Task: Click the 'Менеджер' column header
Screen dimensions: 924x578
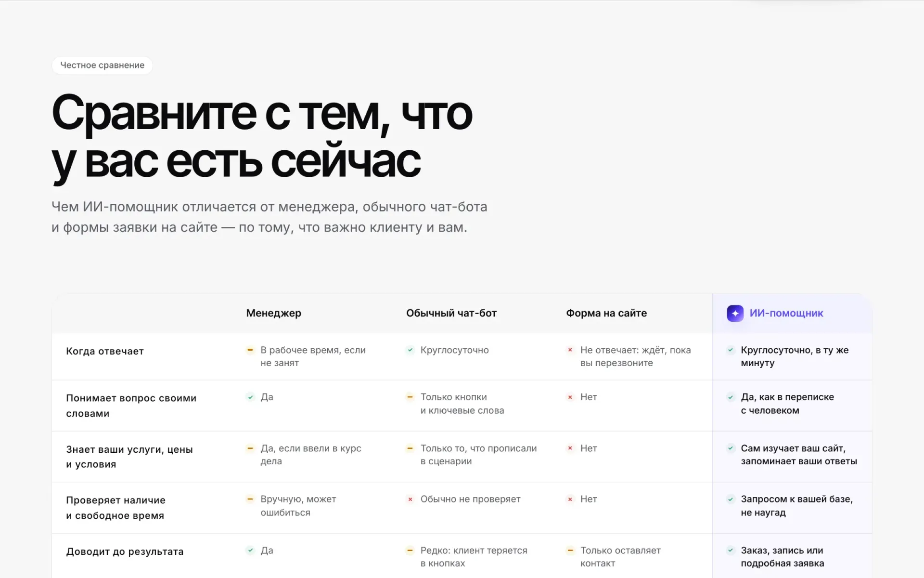Action: [273, 313]
